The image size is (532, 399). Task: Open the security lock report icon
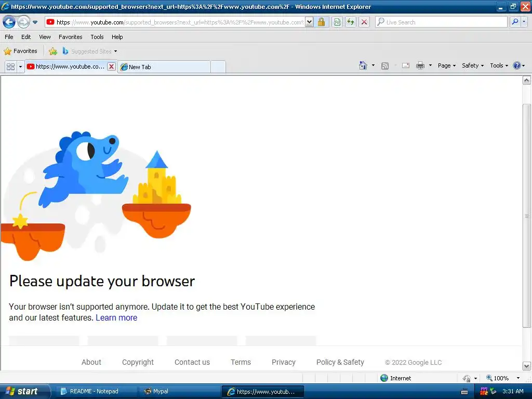pyautogui.click(x=321, y=22)
